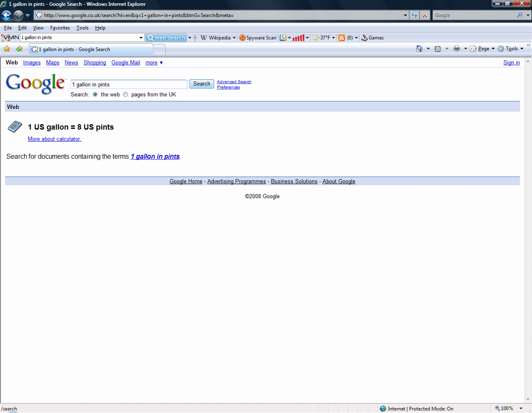The image size is (532, 413).
Task: Go to the Home page icon
Action: pos(419,49)
